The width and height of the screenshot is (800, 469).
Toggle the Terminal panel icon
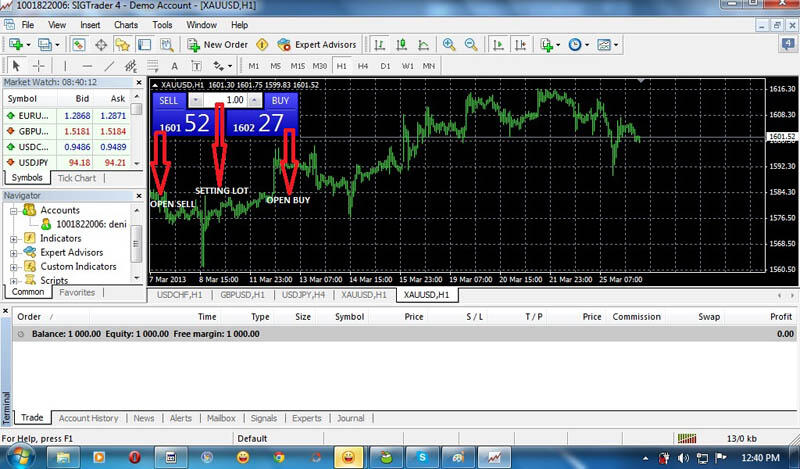pos(145,45)
